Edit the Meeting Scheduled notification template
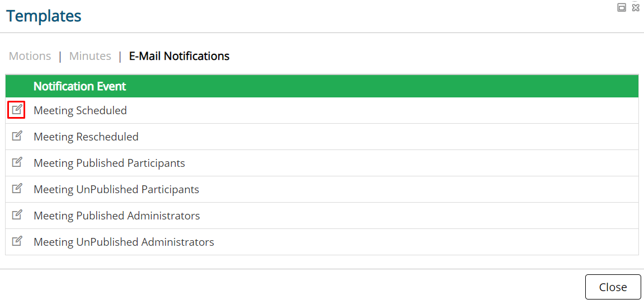The height and width of the screenshot is (304, 644). (16, 110)
